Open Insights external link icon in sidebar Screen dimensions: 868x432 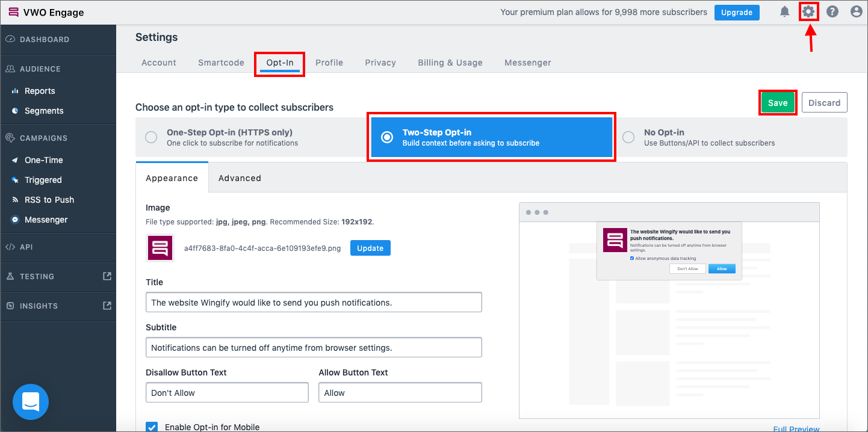[107, 306]
